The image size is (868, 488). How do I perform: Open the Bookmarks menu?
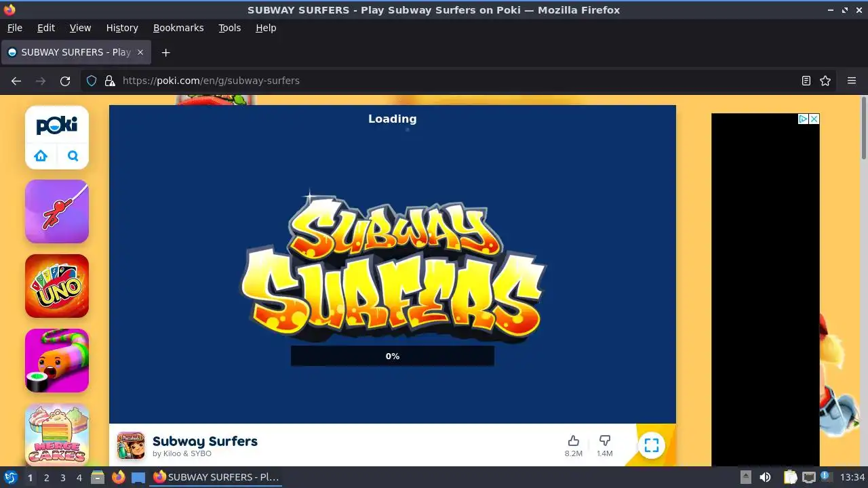(178, 28)
